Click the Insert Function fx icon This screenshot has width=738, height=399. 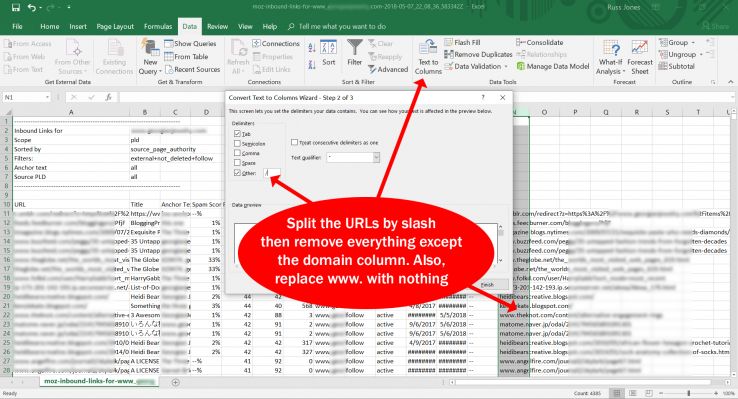109,97
